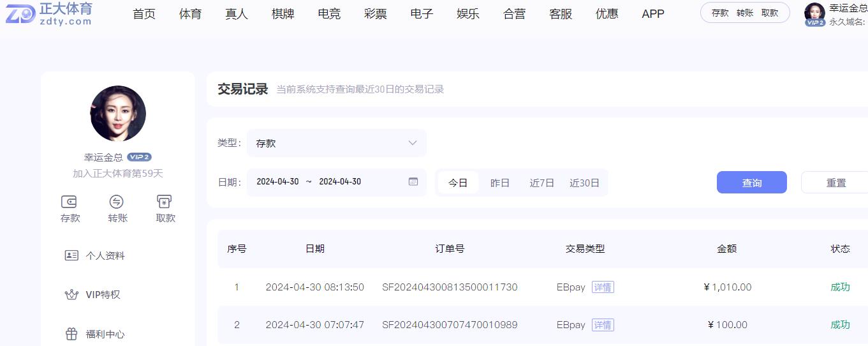Click the header user avatar
Image resolution: width=868 pixels, height=346 pixels.
tap(814, 11)
